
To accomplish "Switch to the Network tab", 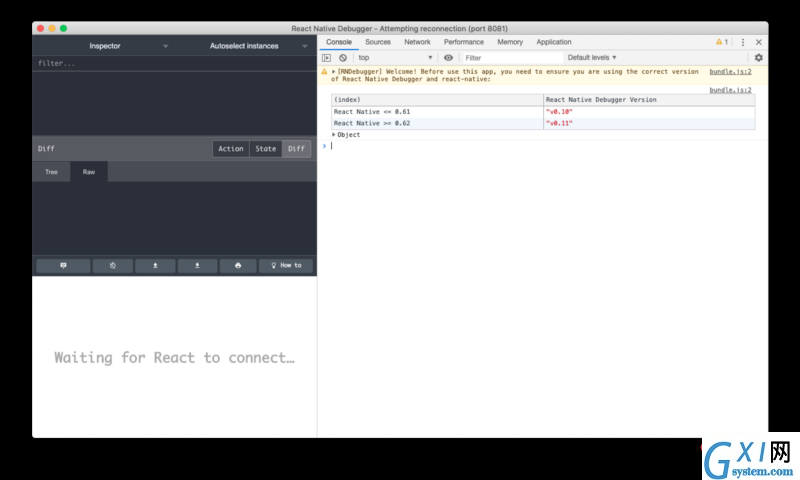I will (417, 42).
